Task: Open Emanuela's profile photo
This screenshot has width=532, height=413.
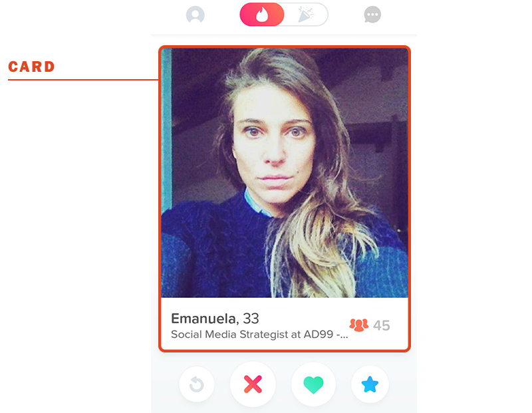Action: click(x=285, y=173)
